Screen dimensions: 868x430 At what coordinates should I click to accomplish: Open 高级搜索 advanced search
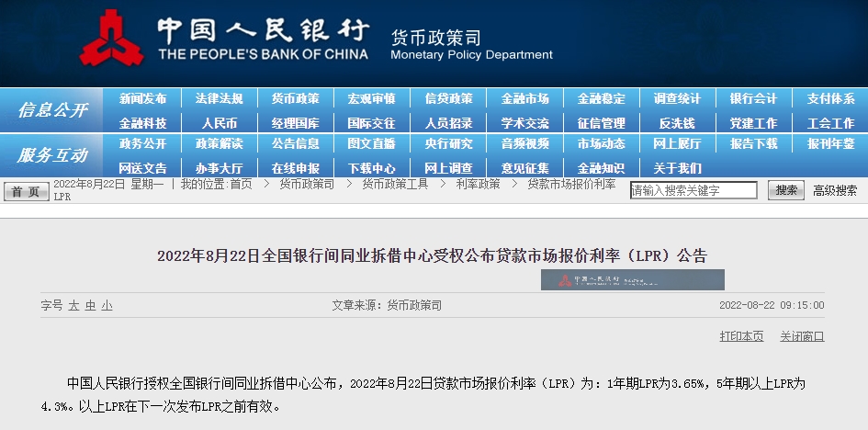(x=835, y=190)
